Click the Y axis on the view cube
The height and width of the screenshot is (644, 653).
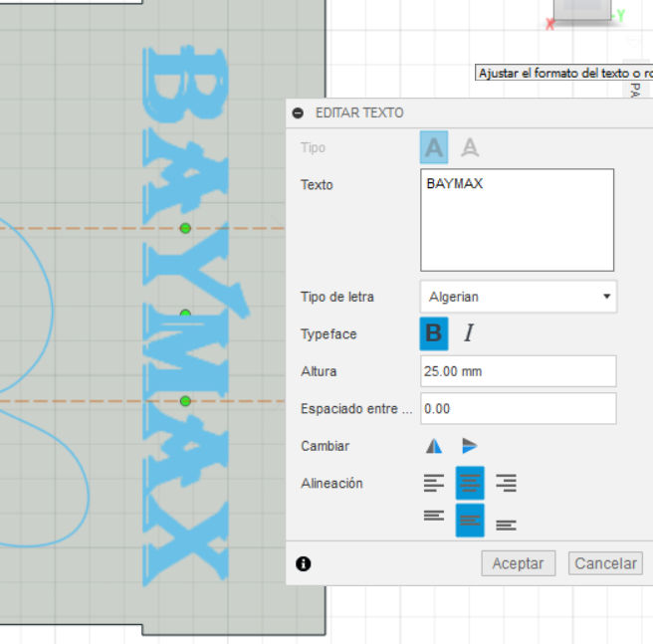click(621, 16)
